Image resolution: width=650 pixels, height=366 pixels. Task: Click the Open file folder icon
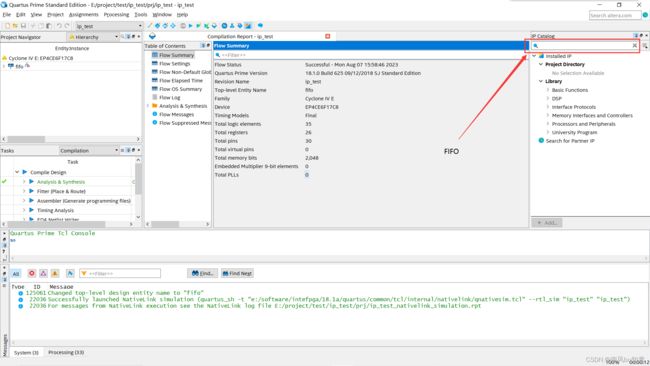15,26
